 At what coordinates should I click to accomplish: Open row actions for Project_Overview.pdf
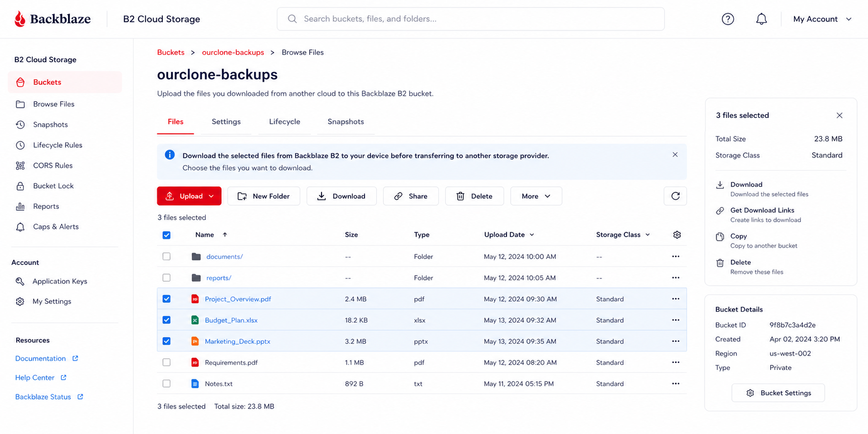coord(675,299)
